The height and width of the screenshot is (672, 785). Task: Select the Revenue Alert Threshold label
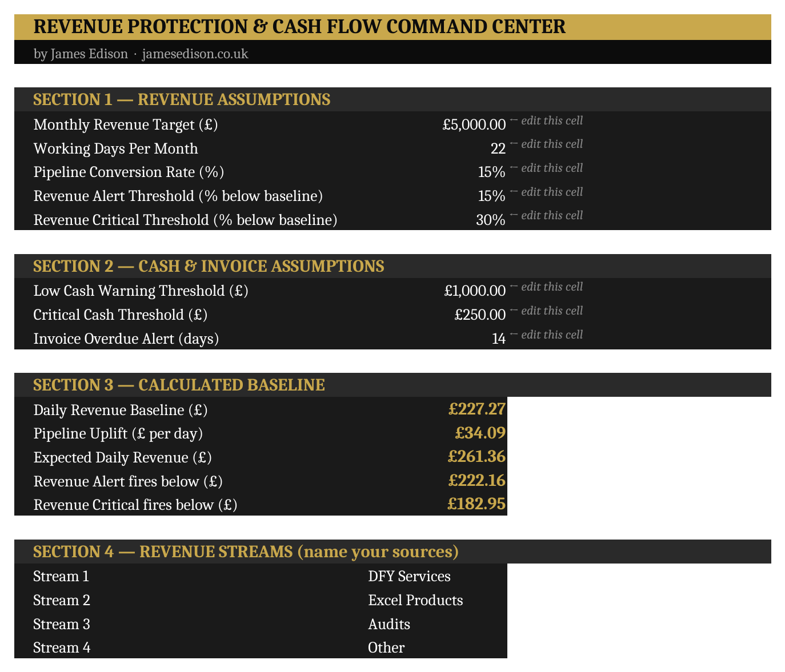pos(178,196)
